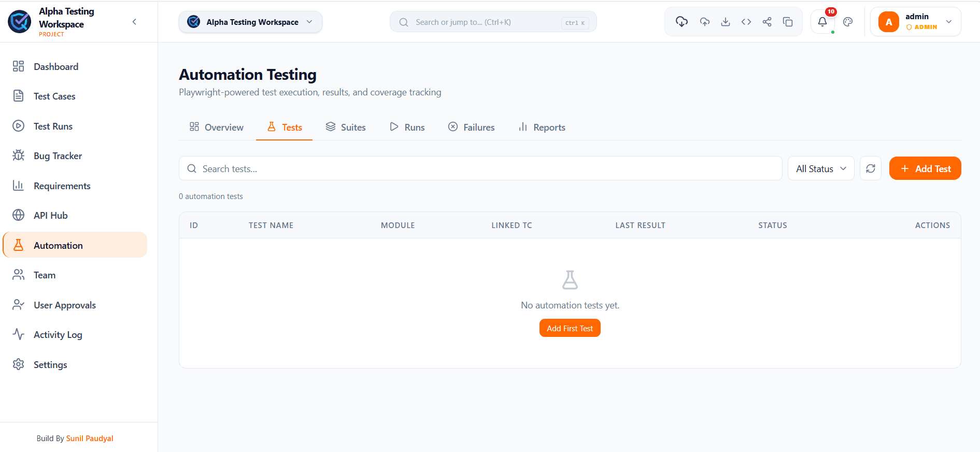Click the STATUS column header
Image resolution: width=980 pixels, height=452 pixels.
pos(773,225)
